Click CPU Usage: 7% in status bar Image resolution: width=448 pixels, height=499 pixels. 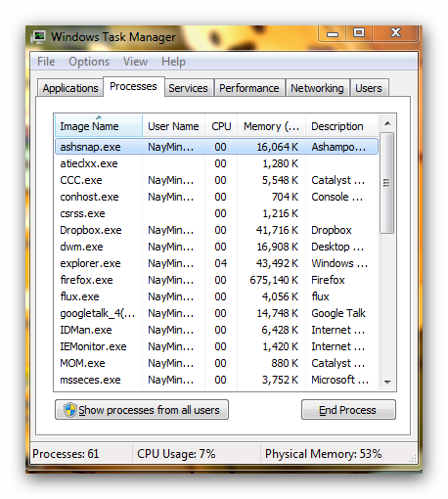(x=176, y=454)
